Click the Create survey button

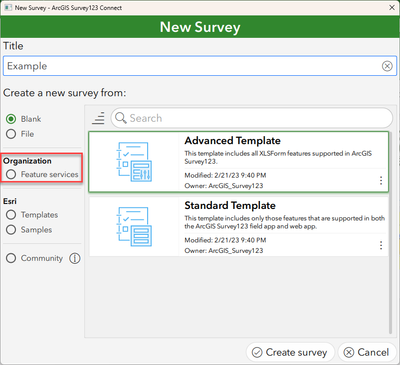pyautogui.click(x=290, y=352)
